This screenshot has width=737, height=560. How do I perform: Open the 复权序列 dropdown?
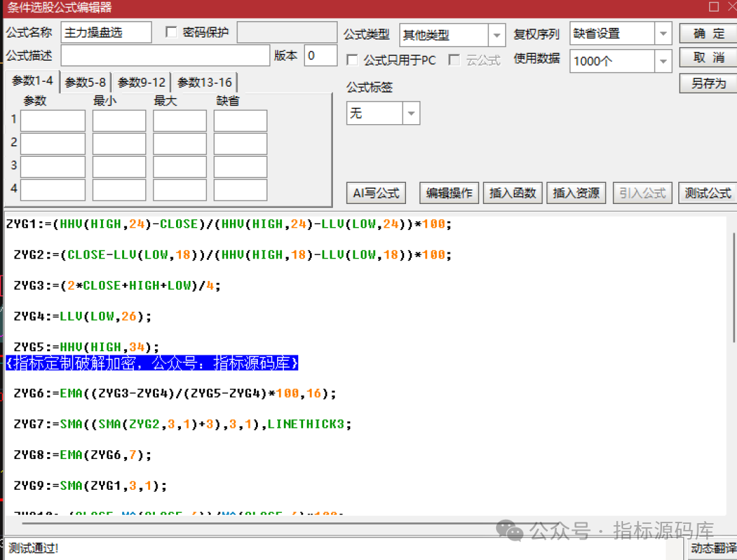663,33
